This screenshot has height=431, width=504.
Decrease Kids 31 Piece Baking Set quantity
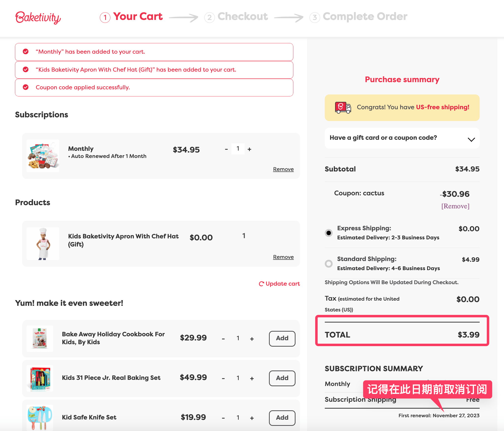pos(223,378)
